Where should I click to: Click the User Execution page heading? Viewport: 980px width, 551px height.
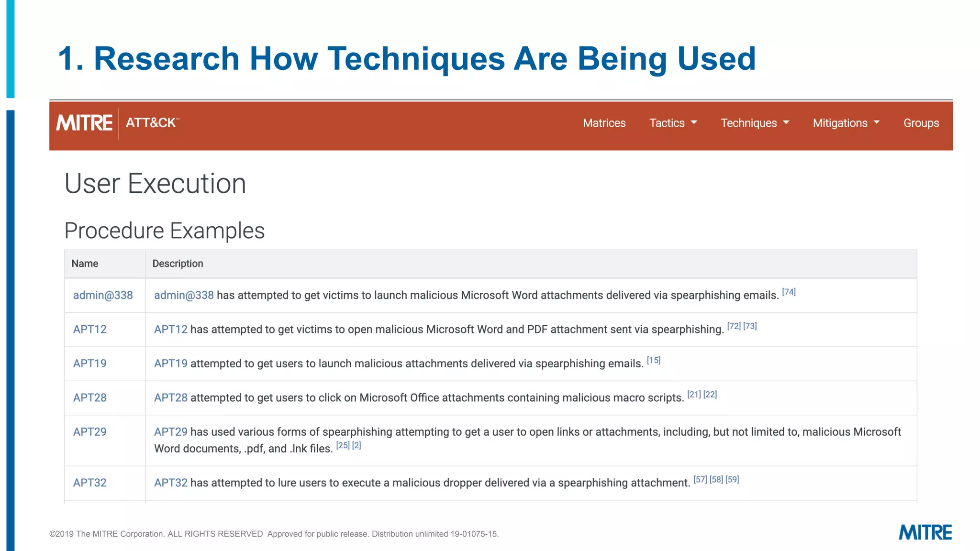click(x=155, y=184)
